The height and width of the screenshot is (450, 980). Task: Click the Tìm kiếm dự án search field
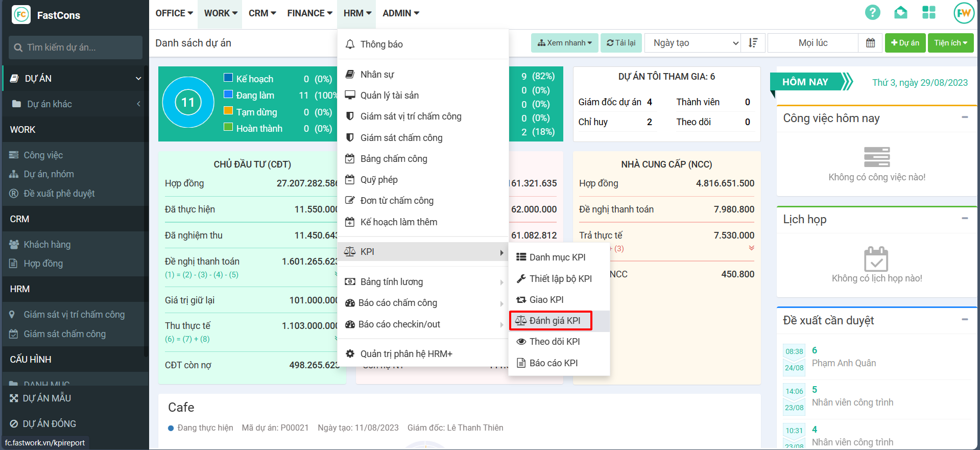[82, 48]
